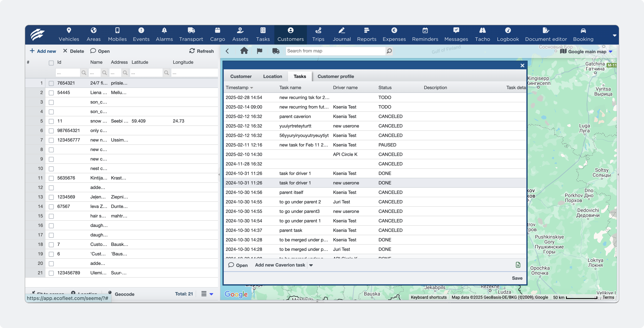644x328 pixels.
Task: Click the map truck icon
Action: [x=276, y=51]
